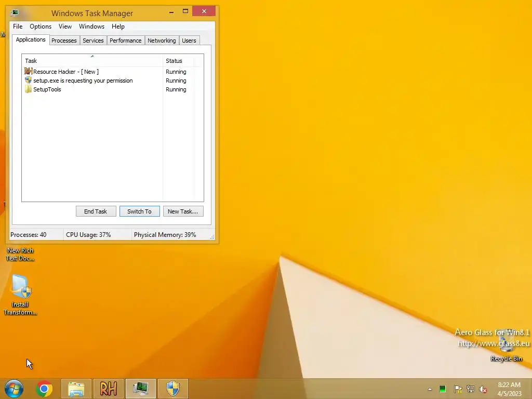The image size is (532, 399).
Task: Click SetupTools folder icon in task list
Action: [28, 89]
